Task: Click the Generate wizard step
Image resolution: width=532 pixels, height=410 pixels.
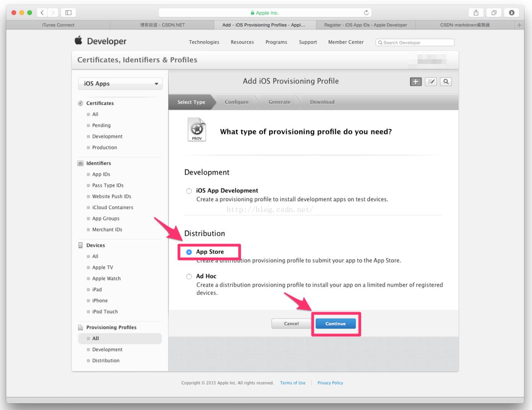Action: click(279, 102)
